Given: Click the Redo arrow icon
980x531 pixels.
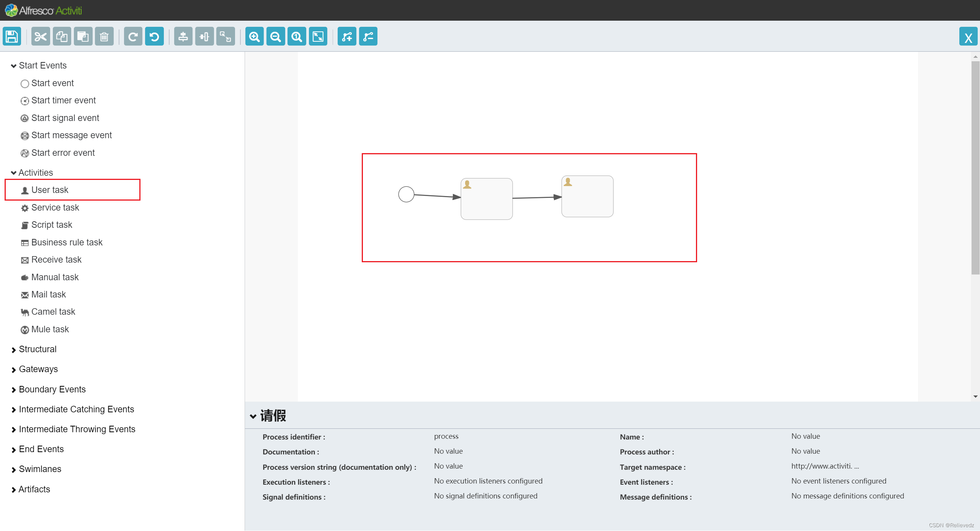Looking at the screenshot, I should click(x=133, y=37).
